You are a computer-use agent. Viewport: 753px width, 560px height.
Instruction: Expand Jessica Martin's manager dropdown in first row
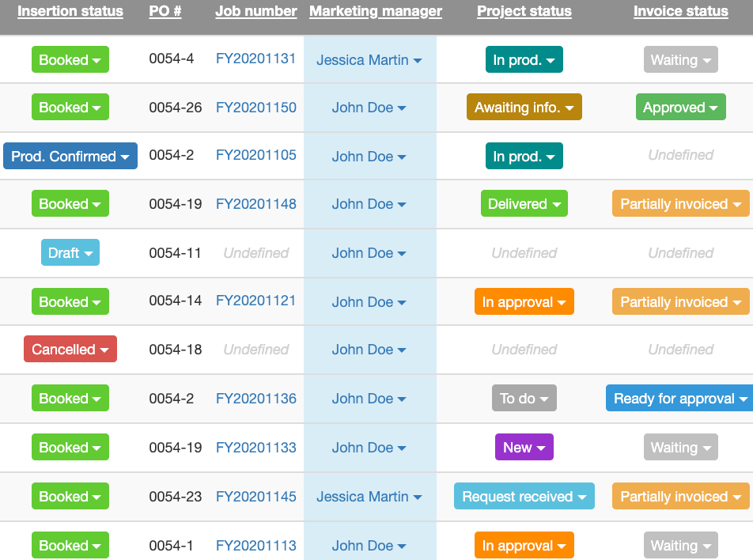(x=369, y=59)
